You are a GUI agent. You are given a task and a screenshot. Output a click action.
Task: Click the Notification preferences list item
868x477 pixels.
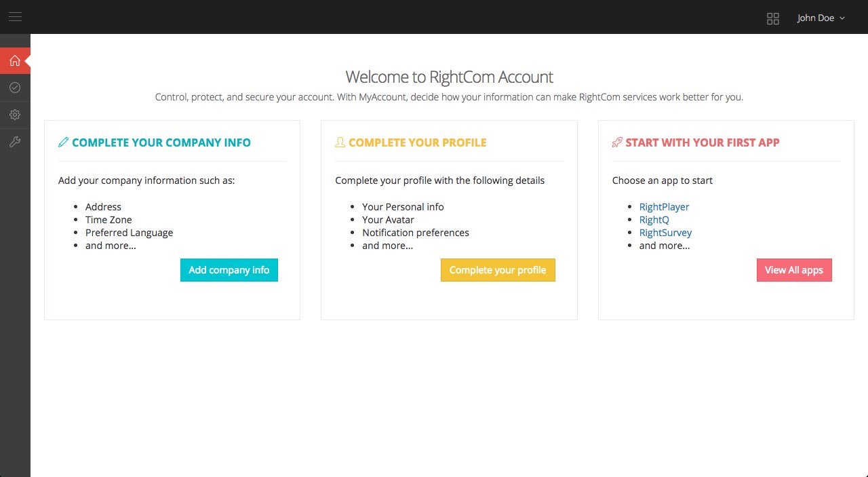(416, 233)
